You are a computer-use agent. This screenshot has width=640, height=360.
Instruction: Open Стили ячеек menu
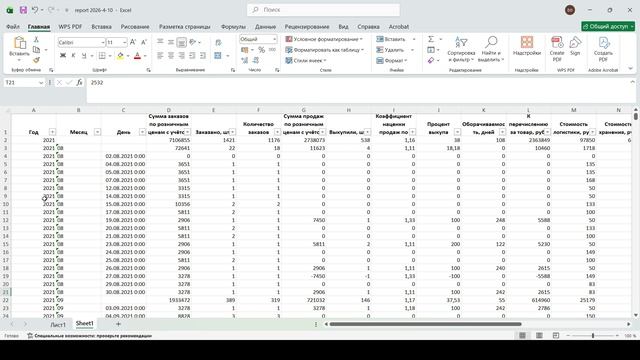(x=306, y=60)
